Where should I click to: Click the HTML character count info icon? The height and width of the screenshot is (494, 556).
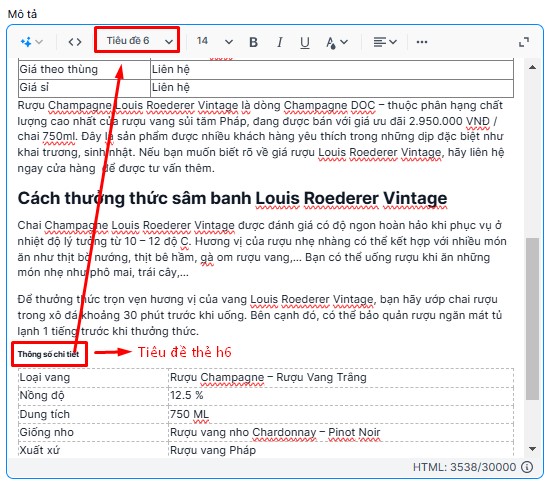pyautogui.click(x=527, y=467)
